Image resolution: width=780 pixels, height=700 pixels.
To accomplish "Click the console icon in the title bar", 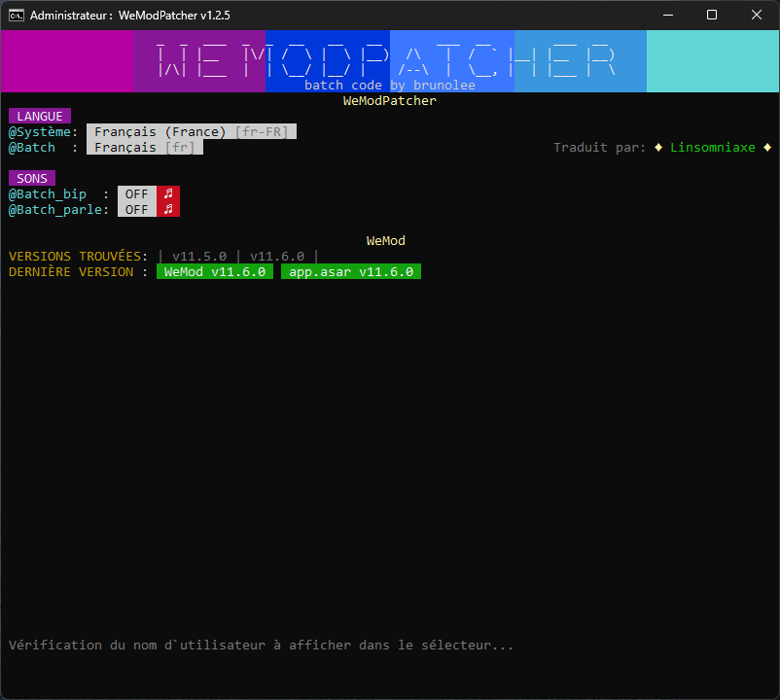I will tap(16, 15).
